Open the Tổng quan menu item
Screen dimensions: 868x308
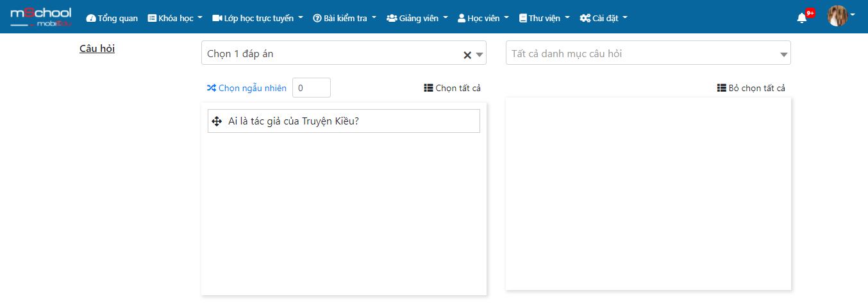click(x=112, y=18)
